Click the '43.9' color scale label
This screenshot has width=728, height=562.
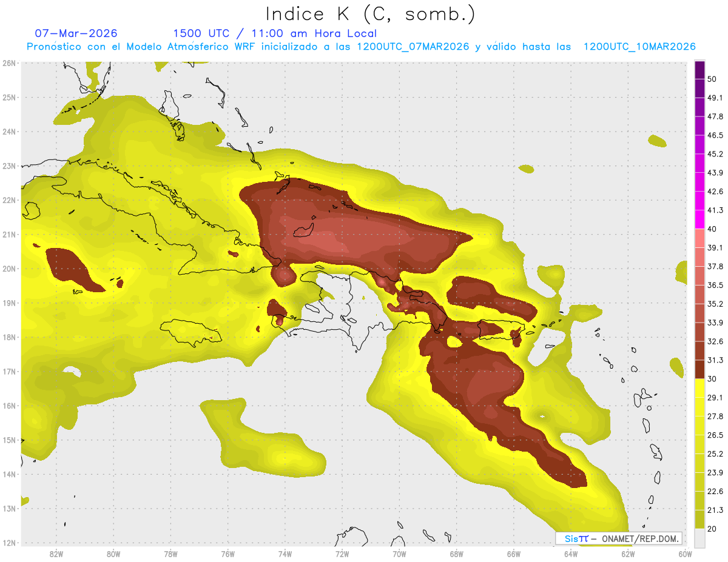click(x=715, y=173)
